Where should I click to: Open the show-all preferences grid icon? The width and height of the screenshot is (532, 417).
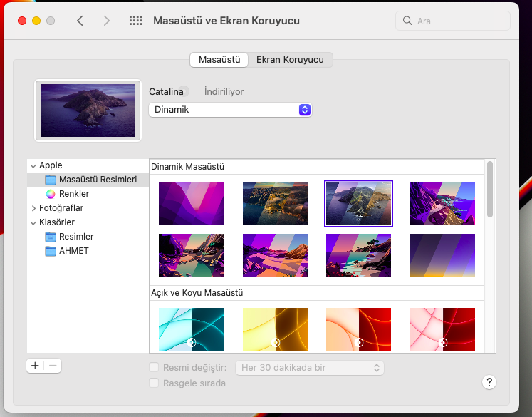(x=136, y=21)
